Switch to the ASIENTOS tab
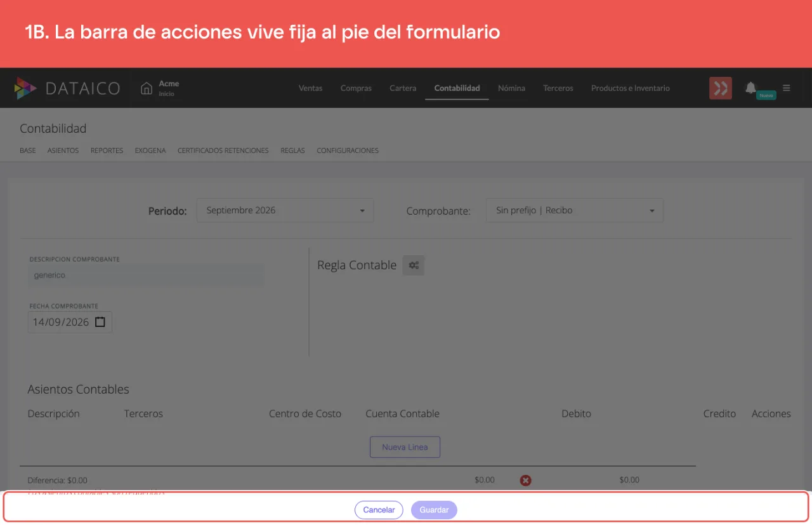This screenshot has width=812, height=525. click(63, 150)
